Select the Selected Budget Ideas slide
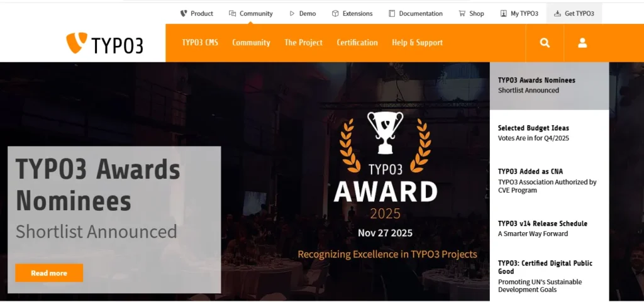This screenshot has height=302, width=644. click(x=549, y=133)
